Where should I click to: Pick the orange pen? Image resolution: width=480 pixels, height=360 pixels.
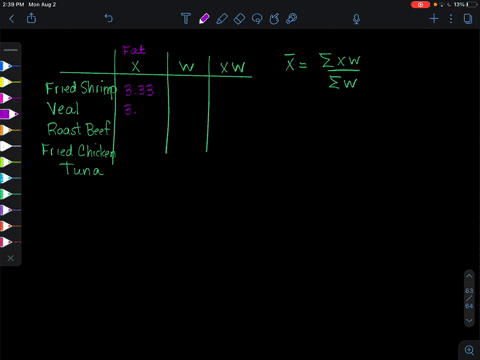pyautogui.click(x=10, y=130)
